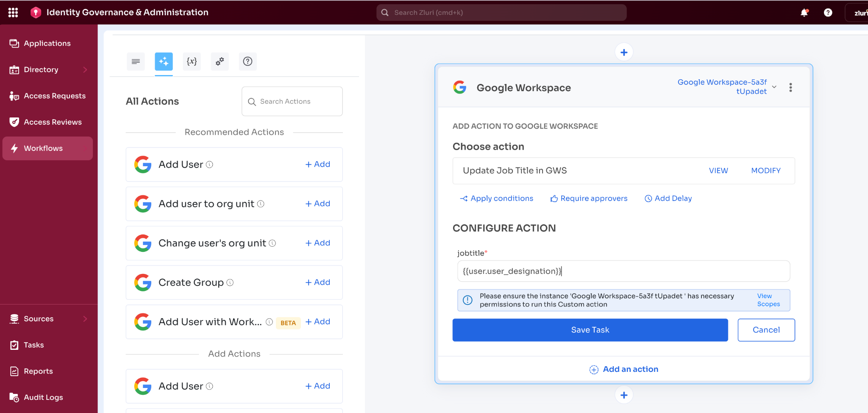Image resolution: width=868 pixels, height=413 pixels.
Task: Open the gears settings tab
Action: 220,61
